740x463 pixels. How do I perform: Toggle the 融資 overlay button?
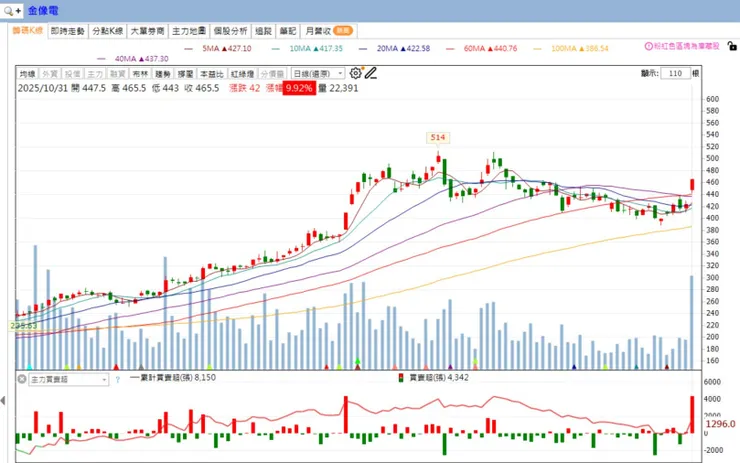[118, 74]
